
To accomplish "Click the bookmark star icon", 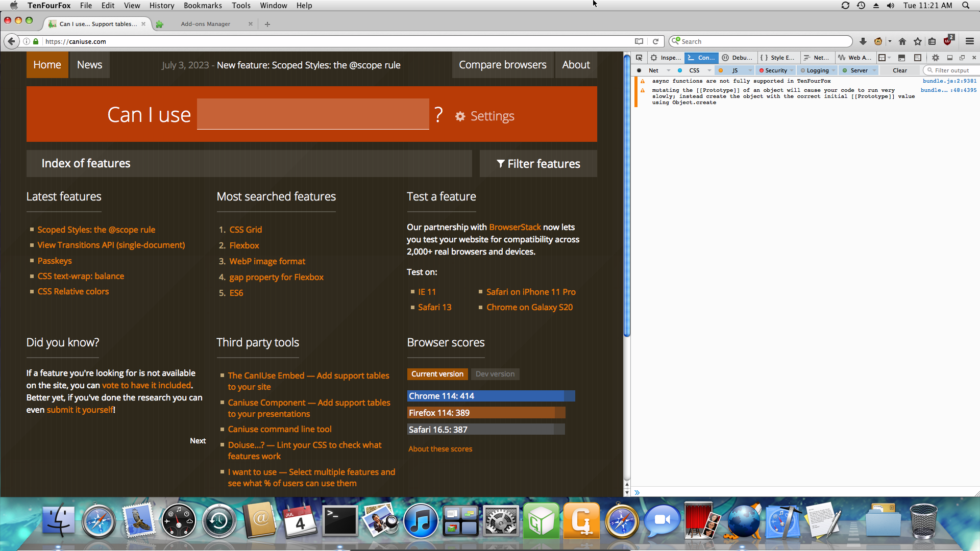I will click(917, 41).
